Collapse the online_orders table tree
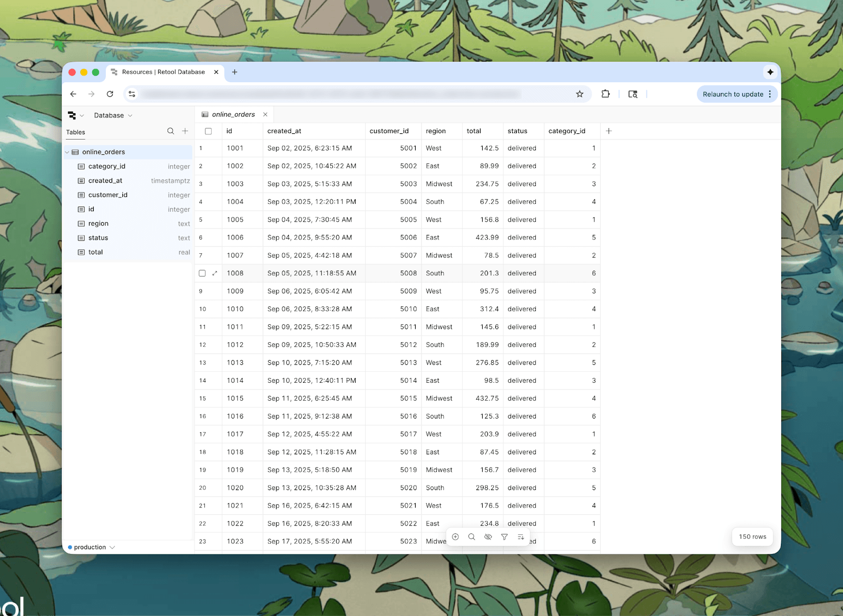The height and width of the screenshot is (616, 843). click(x=67, y=152)
